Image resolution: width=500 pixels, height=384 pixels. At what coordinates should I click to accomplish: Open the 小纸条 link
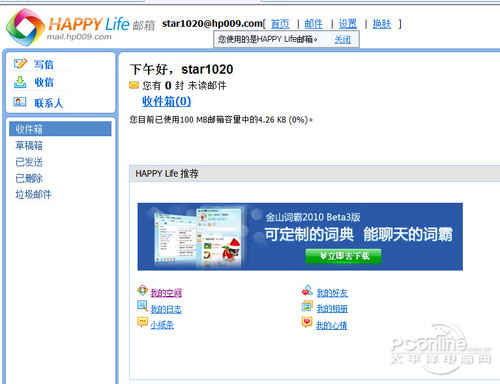click(x=162, y=325)
